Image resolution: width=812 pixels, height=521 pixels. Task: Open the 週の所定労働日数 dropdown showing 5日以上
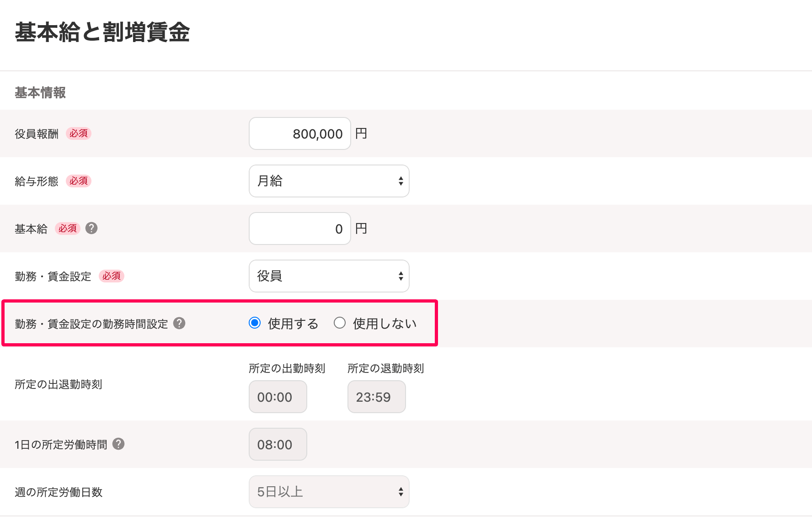(329, 492)
